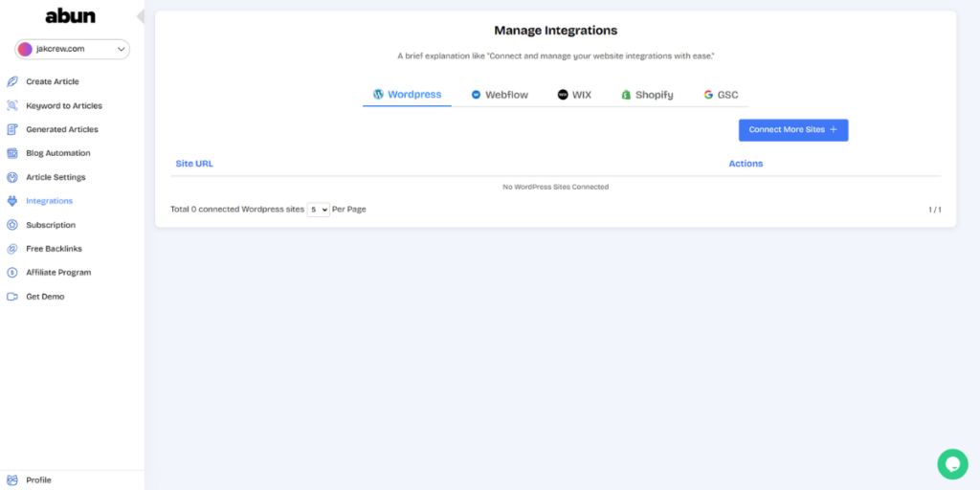Screen dimensions: 980x490
Task: Click the Shopify bag icon
Action: [x=626, y=95]
